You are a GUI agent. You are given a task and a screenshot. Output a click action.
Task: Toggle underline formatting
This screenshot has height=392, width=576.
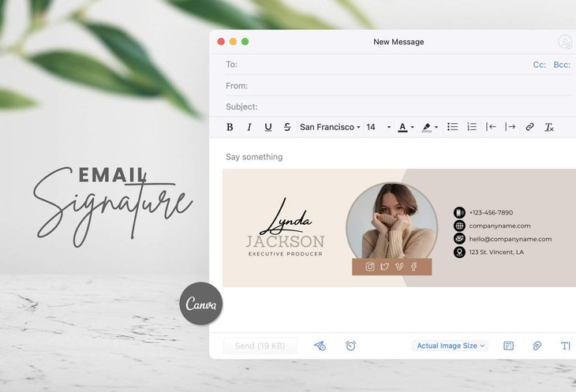pos(268,127)
